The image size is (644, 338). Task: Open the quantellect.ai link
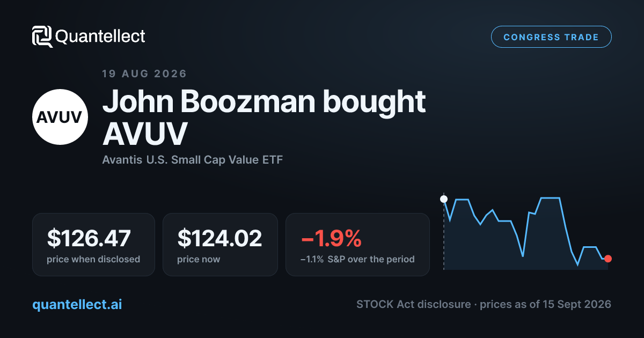point(77,304)
